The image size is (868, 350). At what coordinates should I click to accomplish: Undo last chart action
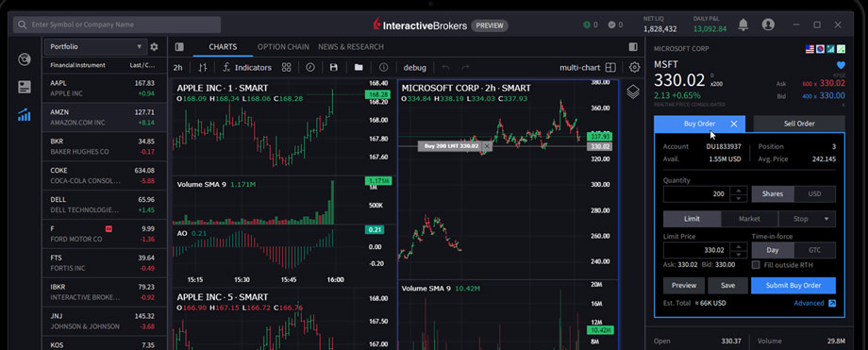pos(445,68)
